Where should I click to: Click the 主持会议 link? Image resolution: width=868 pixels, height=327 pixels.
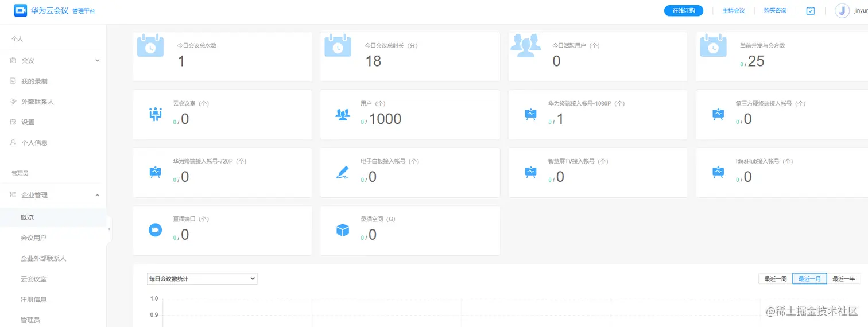click(734, 11)
